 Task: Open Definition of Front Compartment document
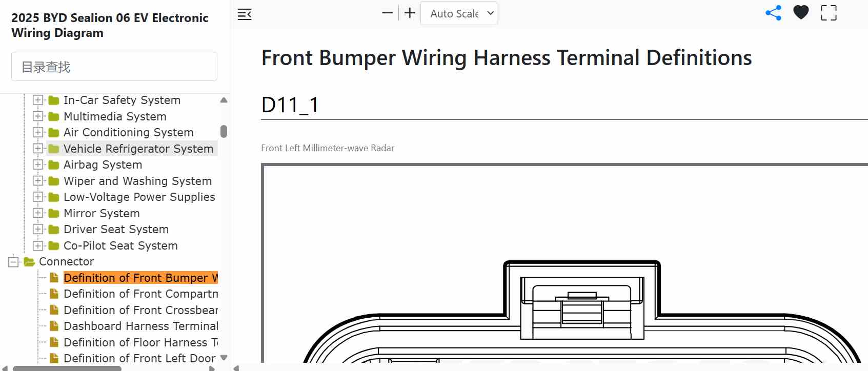point(140,294)
